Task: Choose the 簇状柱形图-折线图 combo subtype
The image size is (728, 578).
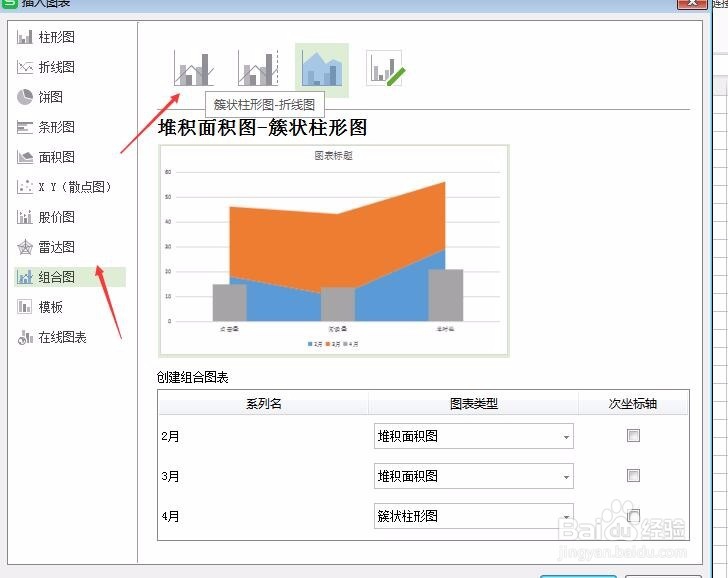Action: pos(194,69)
